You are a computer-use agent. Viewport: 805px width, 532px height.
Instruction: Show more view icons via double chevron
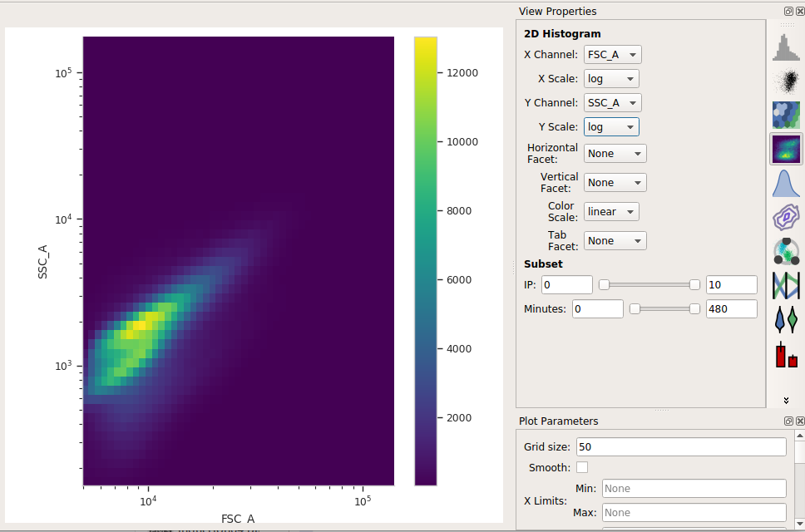[x=786, y=400]
